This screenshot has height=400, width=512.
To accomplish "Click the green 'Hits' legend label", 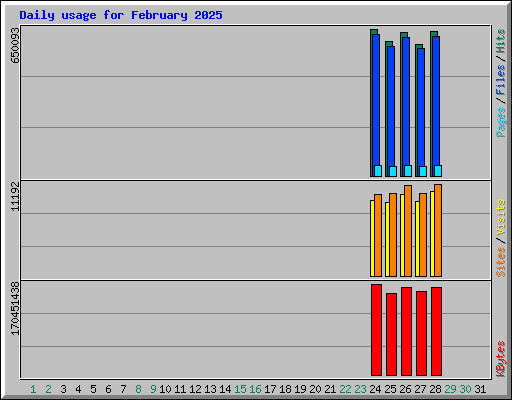I will pyautogui.click(x=501, y=41).
